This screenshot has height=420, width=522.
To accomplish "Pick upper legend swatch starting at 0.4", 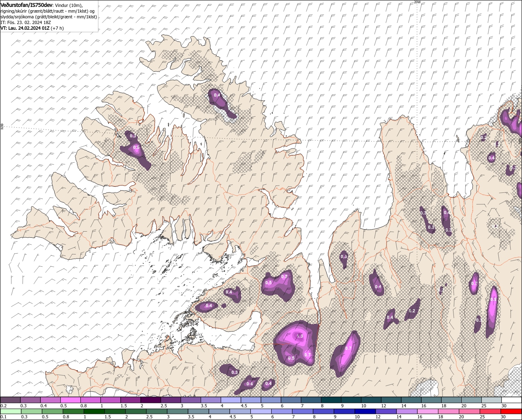I will [50, 400].
